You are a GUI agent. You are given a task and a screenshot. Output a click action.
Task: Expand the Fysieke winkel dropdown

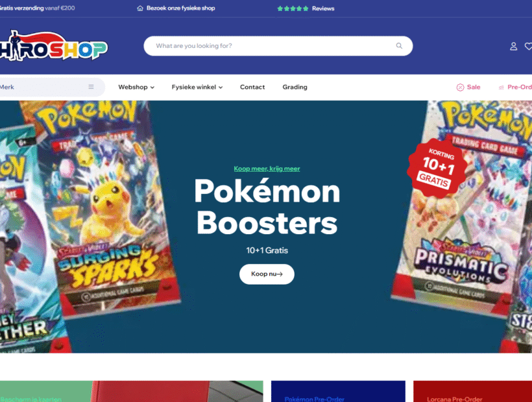click(x=197, y=87)
